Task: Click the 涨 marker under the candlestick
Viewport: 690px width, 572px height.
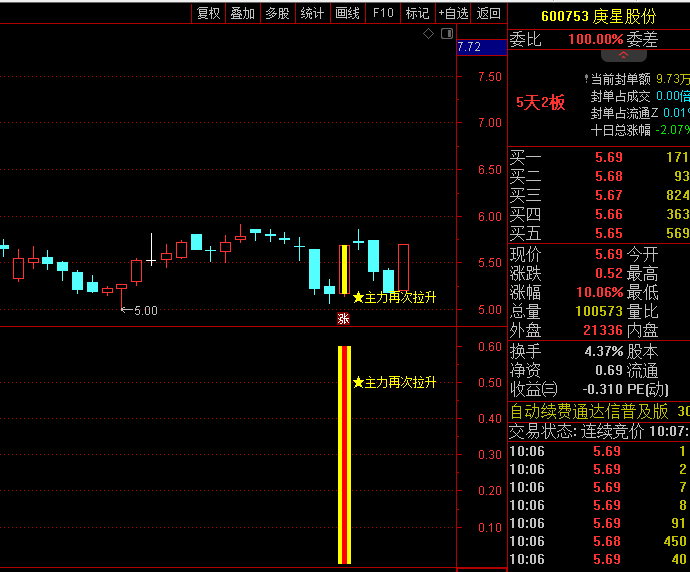Action: coord(343,319)
